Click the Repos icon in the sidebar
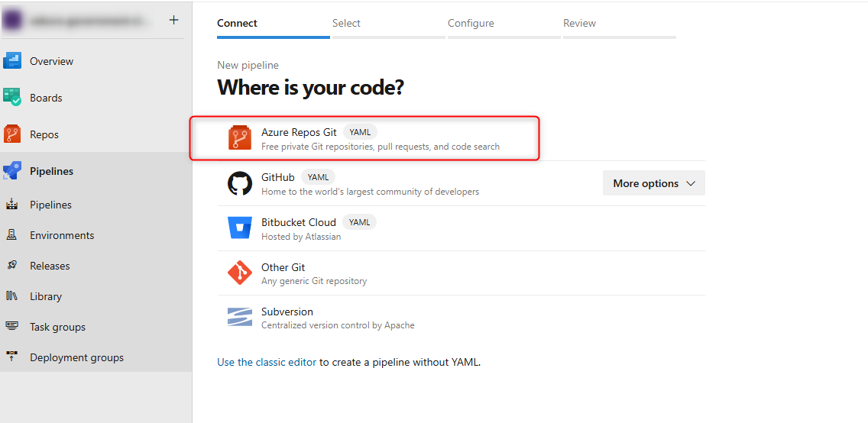 click(x=11, y=134)
